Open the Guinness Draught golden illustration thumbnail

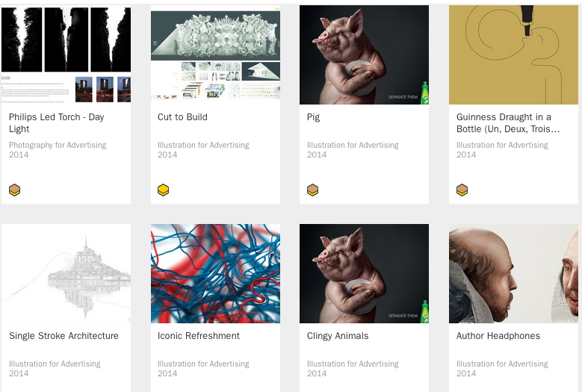[x=513, y=55]
